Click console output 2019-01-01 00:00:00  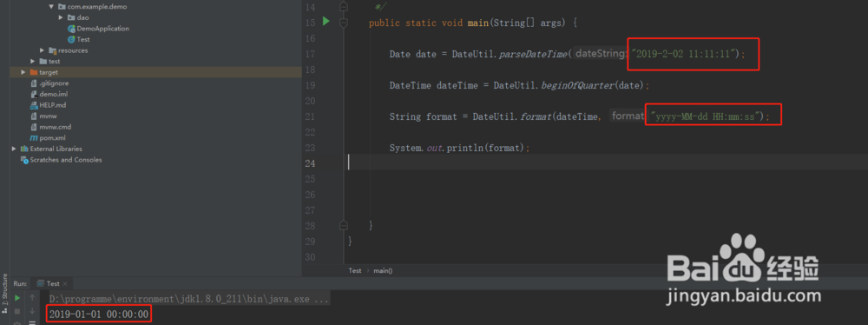99,315
